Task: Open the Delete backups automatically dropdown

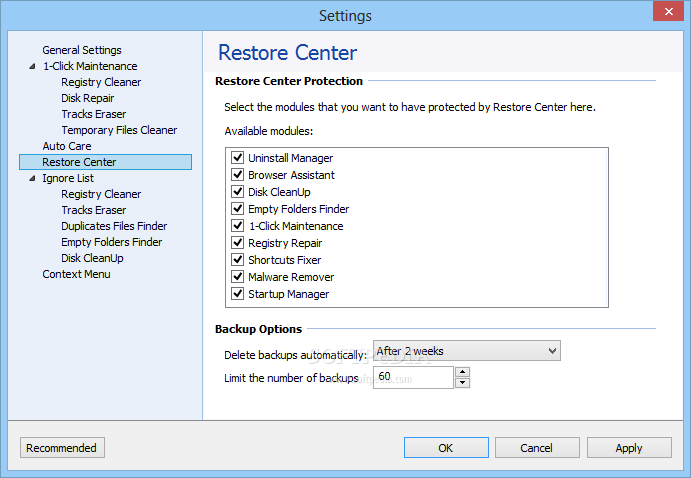Action: 467,351
